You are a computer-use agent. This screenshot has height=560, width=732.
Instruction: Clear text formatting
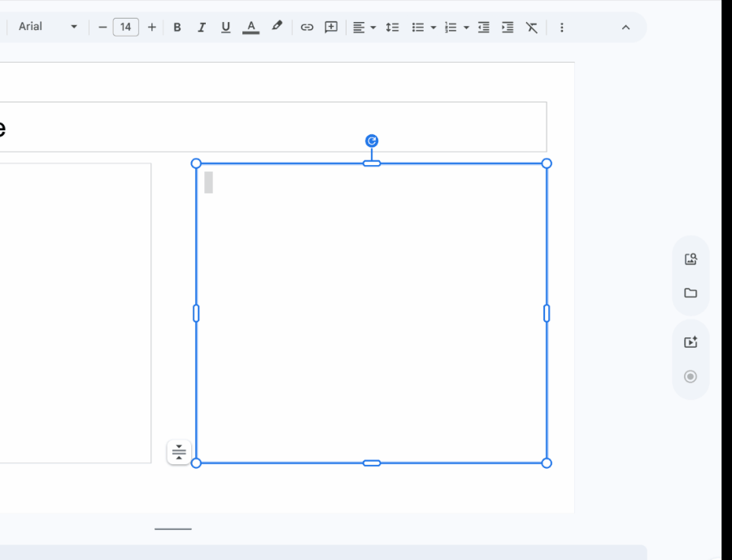[532, 28]
